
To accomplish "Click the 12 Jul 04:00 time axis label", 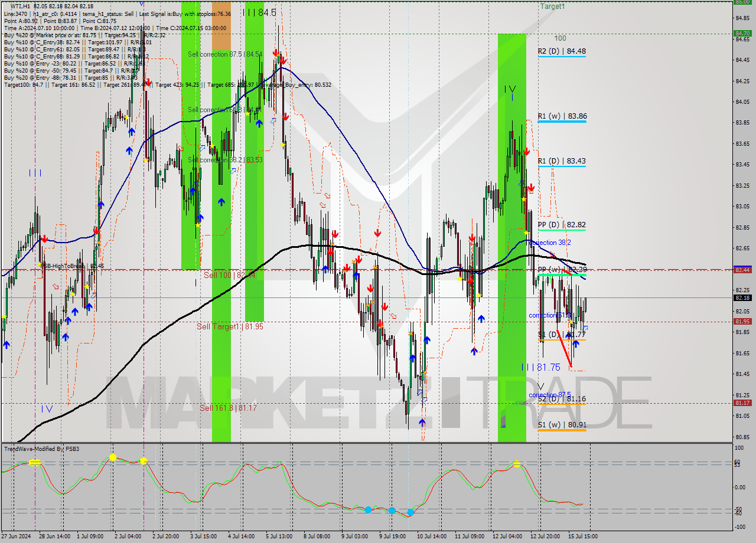I will tap(507, 537).
